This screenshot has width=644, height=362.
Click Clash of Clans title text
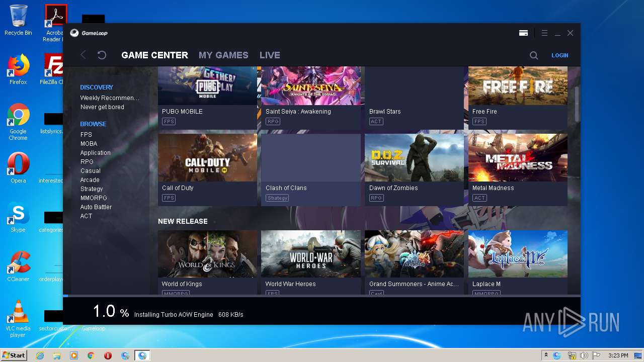pos(286,188)
